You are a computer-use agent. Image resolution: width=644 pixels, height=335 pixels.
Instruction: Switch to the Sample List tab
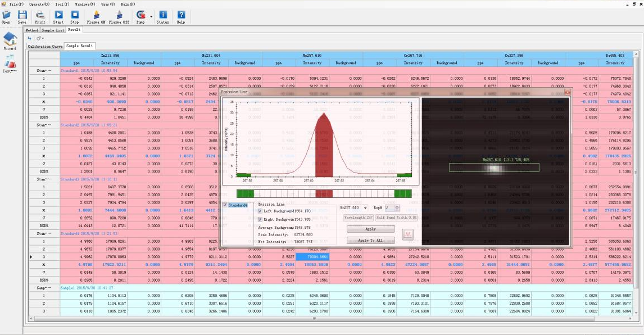point(53,30)
